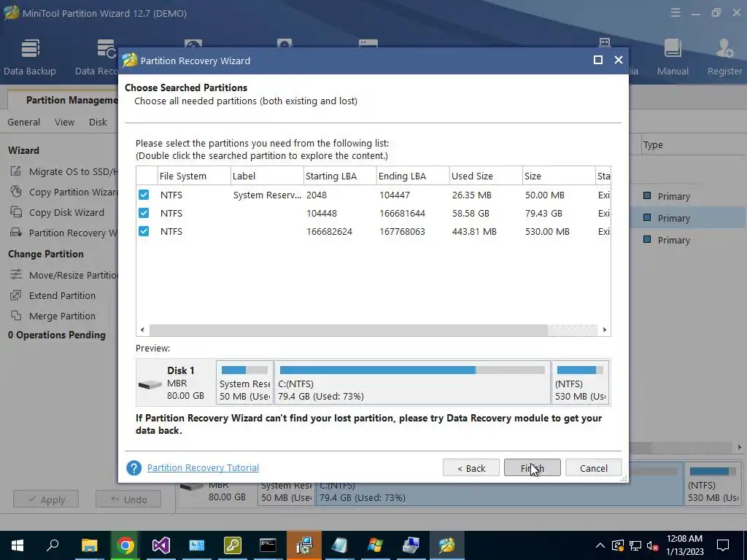Select the System Reserved block in Preview
This screenshot has height=560, width=747.
[x=244, y=382]
